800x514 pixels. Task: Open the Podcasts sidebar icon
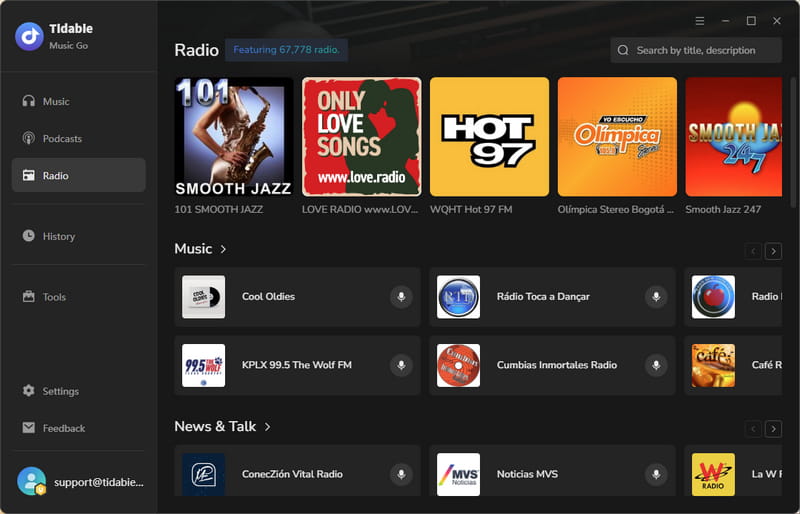[x=29, y=138]
